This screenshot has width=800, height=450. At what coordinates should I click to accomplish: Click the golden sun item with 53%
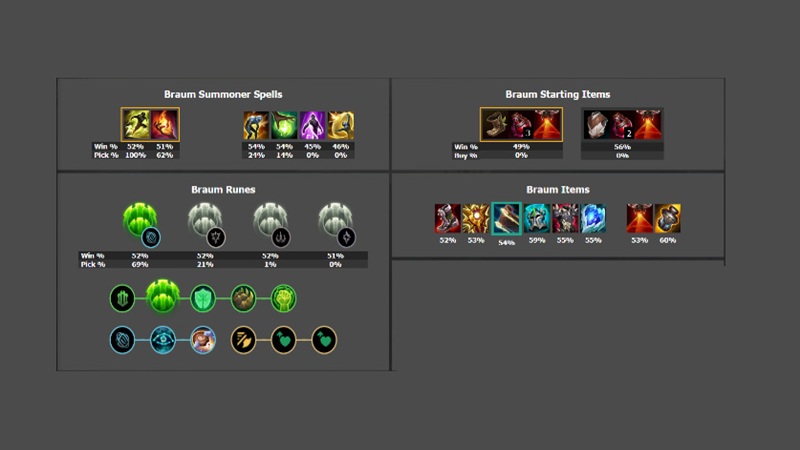pos(476,218)
